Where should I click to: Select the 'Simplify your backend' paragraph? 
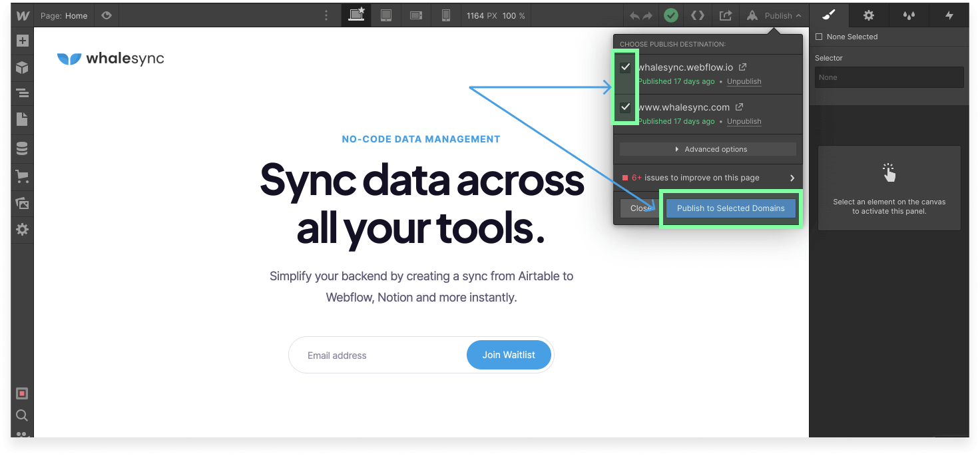click(421, 286)
